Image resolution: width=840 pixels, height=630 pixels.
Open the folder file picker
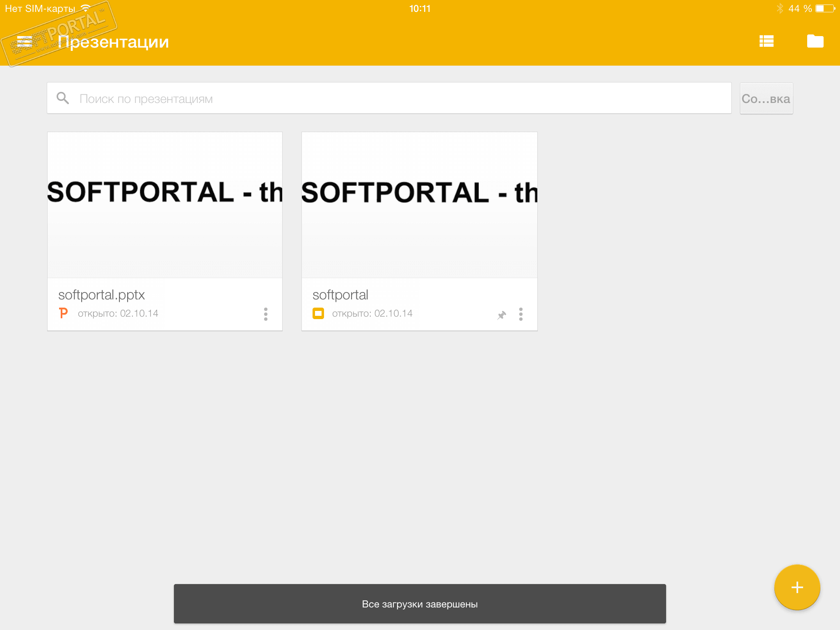pos(815,41)
